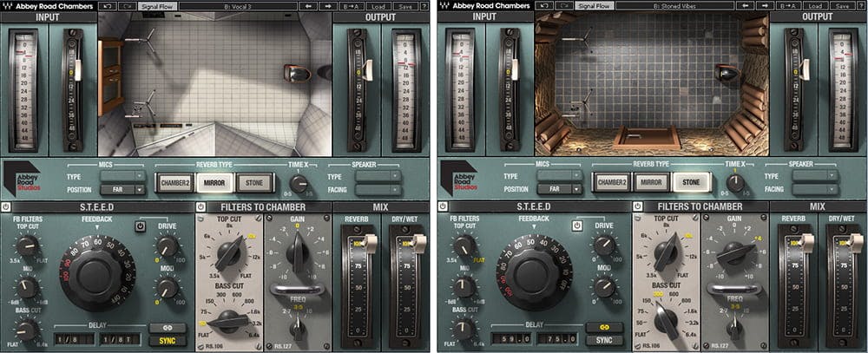868x353 pixels.
Task: Click the delay link icon in left plugin
Action: tap(167, 328)
